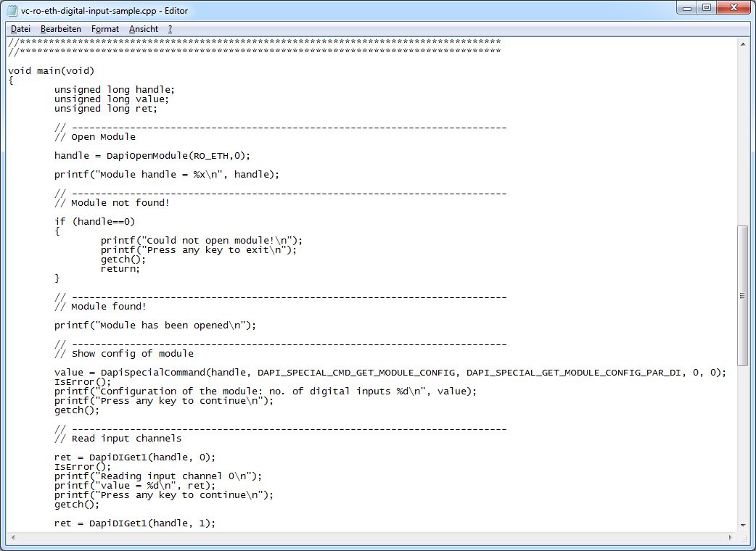The width and height of the screenshot is (756, 551).
Task: Click the vertical scrollbar down arrow
Action: pyautogui.click(x=743, y=525)
